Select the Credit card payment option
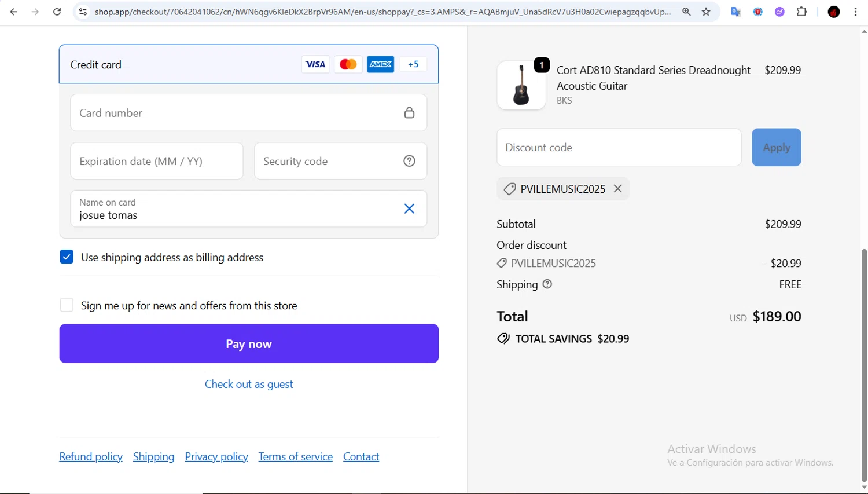 pos(249,64)
